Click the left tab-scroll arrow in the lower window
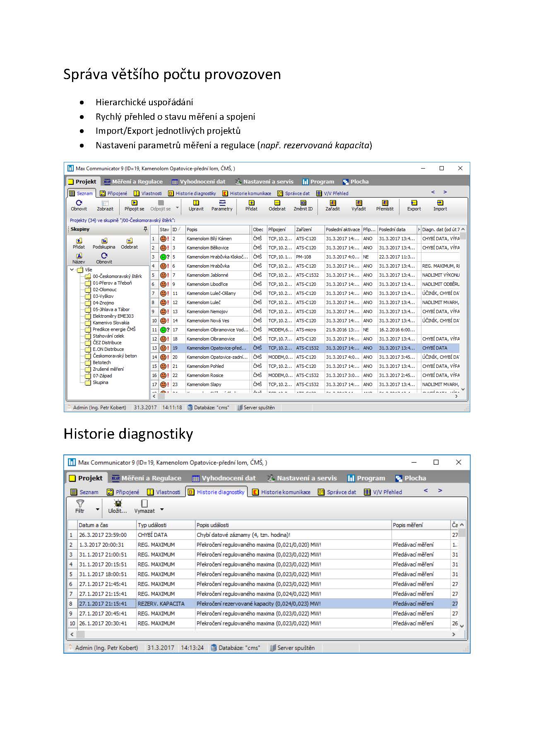Viewport: 534px width, 756px height. (x=426, y=490)
